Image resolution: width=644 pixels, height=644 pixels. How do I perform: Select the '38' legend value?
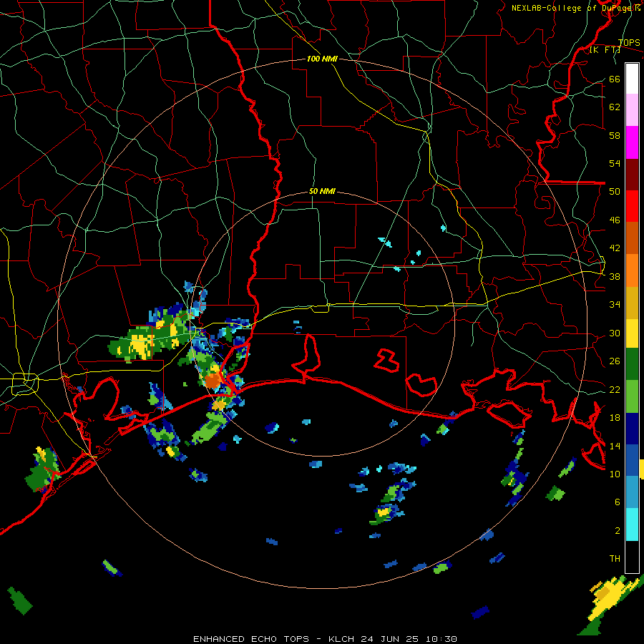coord(615,276)
